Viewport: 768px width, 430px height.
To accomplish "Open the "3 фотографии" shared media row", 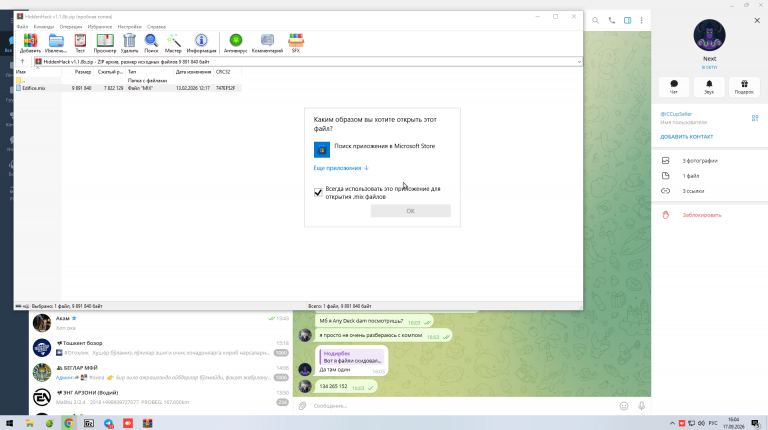I will pos(709,161).
